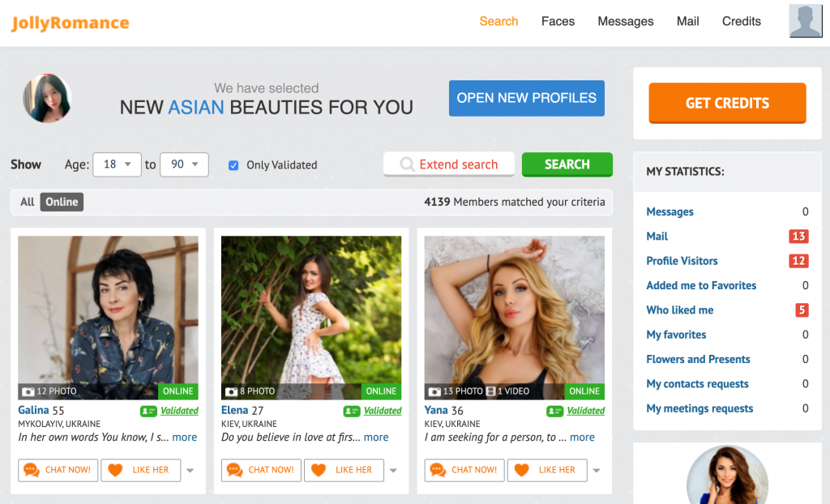Click the heart icon on Elena's card
The width and height of the screenshot is (830, 504).
coord(318,470)
